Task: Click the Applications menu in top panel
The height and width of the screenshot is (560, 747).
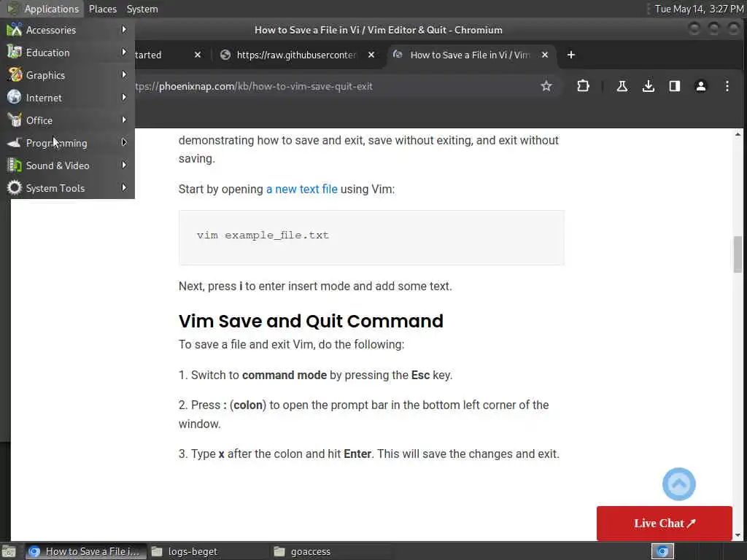Action: (x=43, y=9)
